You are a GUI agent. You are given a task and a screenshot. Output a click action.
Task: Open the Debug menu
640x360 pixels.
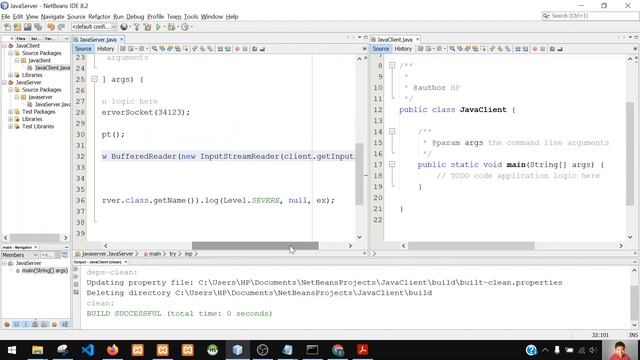coord(135,17)
